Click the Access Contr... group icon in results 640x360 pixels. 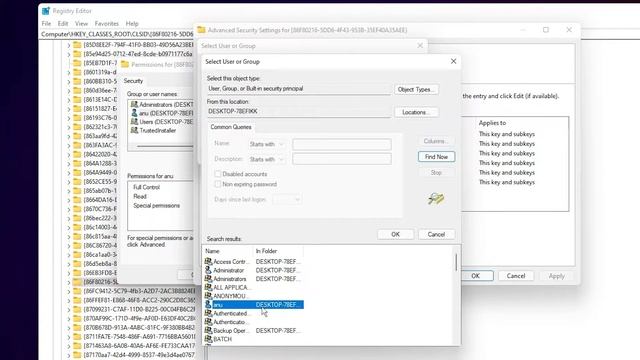[x=208, y=261]
